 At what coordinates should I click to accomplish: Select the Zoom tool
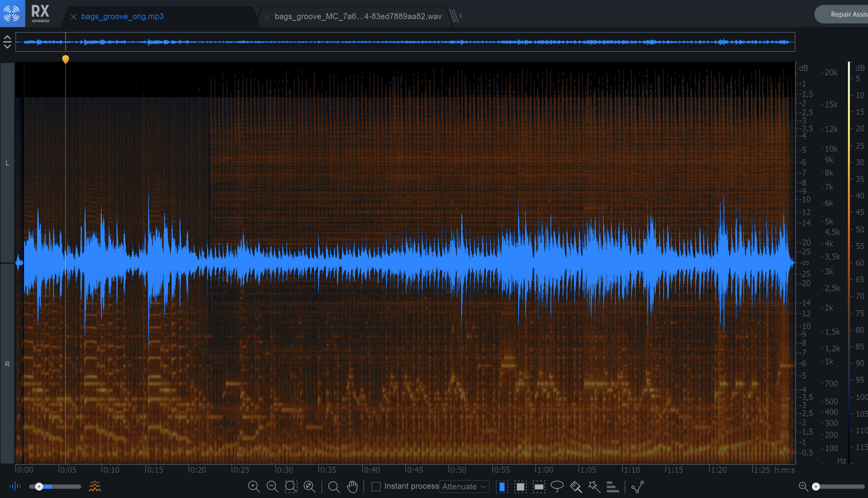[334, 487]
